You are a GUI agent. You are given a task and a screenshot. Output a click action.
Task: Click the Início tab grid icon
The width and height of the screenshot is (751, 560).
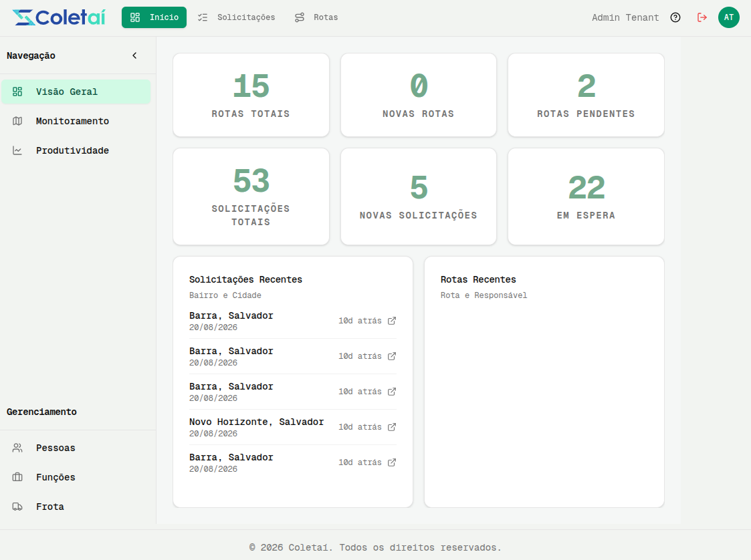pos(135,17)
